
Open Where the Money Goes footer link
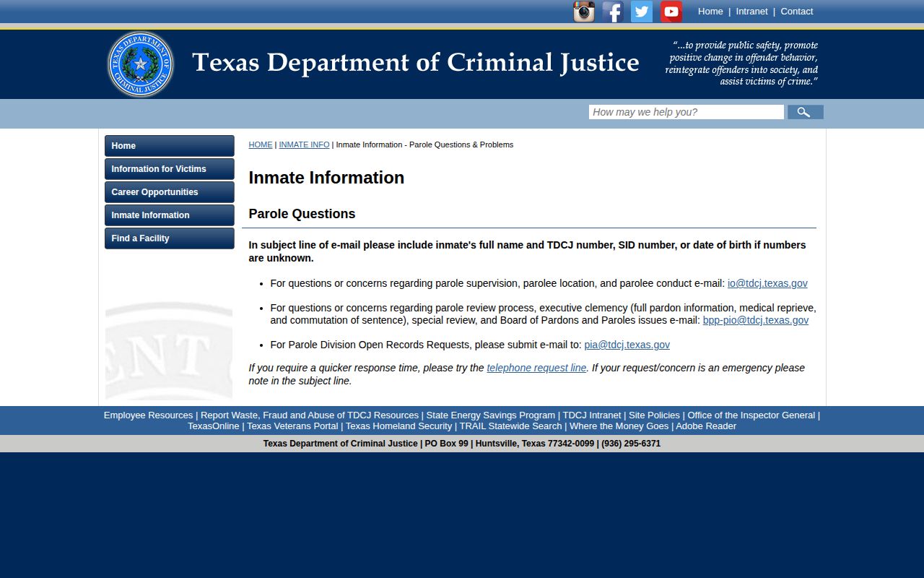(x=619, y=426)
